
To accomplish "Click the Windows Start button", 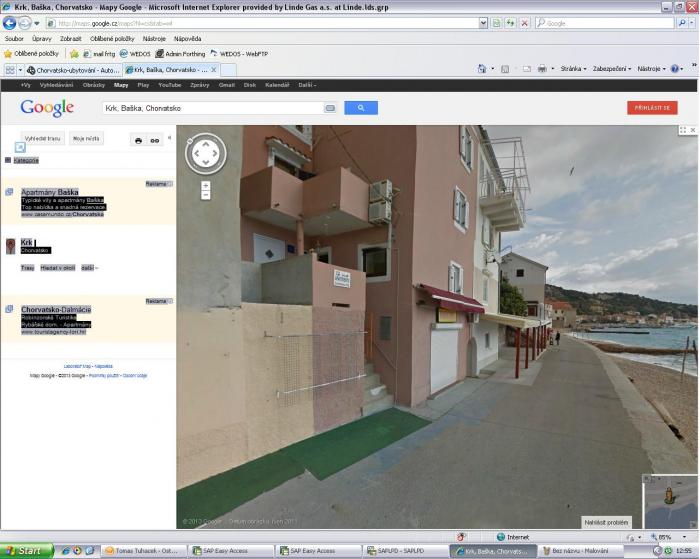I will (x=24, y=551).
